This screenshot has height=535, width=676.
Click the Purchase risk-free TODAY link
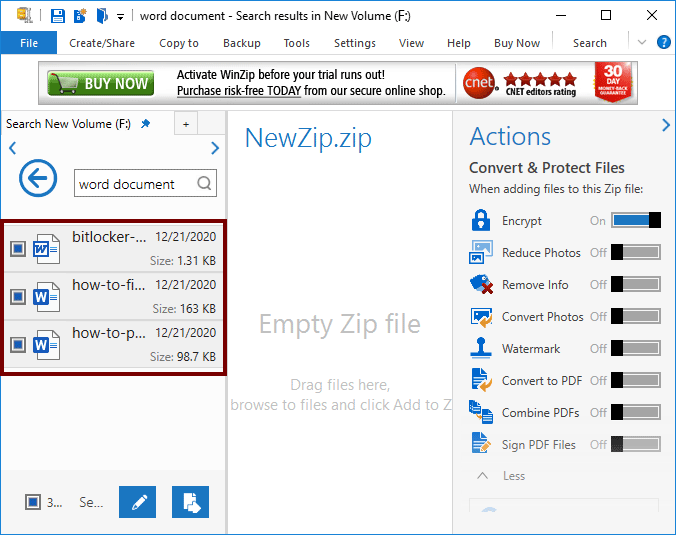(239, 91)
